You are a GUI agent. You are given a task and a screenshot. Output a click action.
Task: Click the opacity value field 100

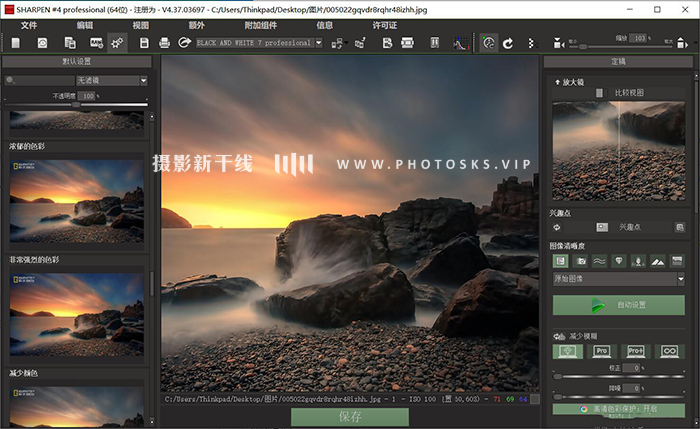click(x=88, y=96)
